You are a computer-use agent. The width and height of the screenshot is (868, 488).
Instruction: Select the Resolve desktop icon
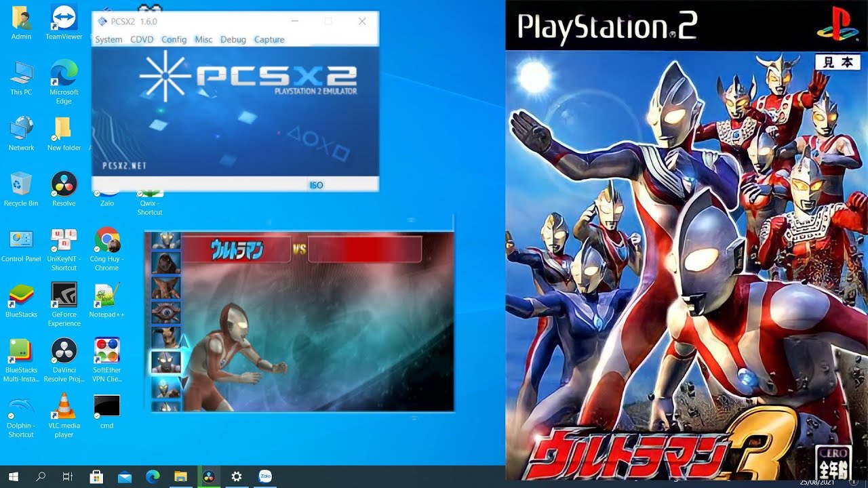pyautogui.click(x=64, y=189)
